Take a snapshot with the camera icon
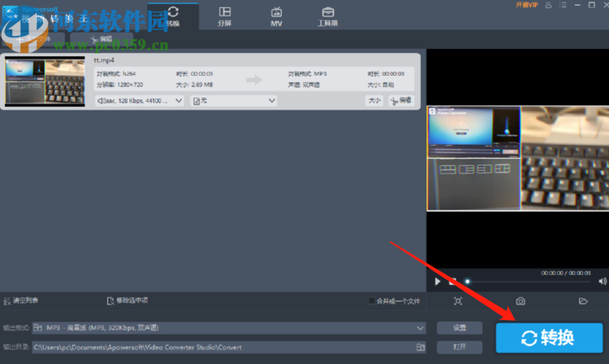The height and width of the screenshot is (364, 609). point(520,301)
